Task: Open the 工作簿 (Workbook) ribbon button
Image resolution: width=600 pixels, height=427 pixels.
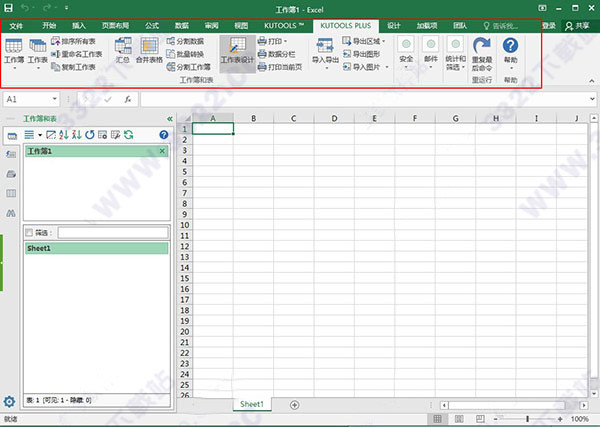Action: [14, 54]
